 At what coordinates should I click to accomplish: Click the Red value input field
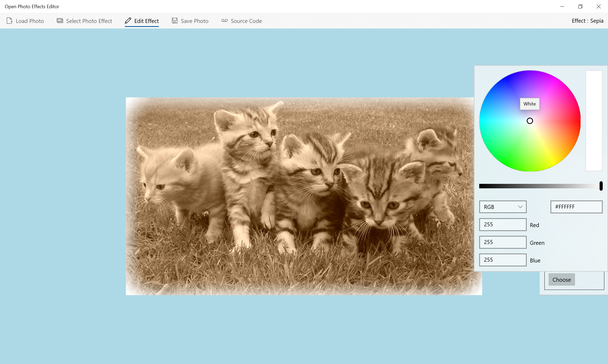[503, 224]
